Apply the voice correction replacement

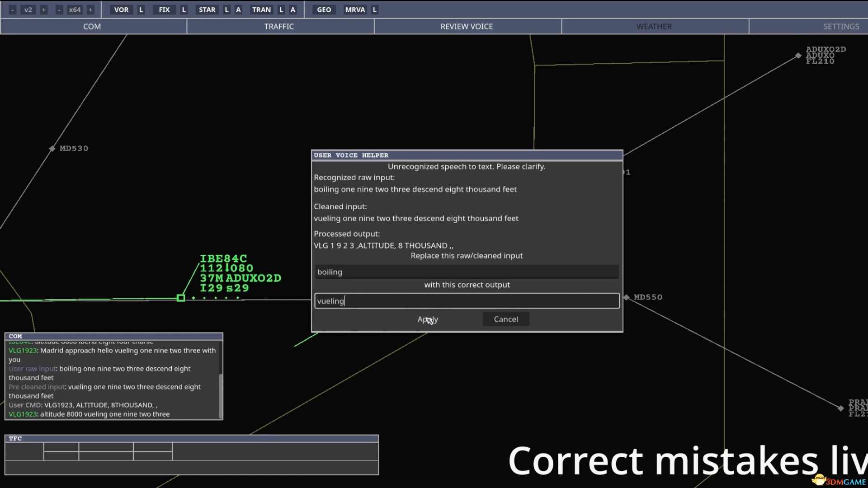428,319
